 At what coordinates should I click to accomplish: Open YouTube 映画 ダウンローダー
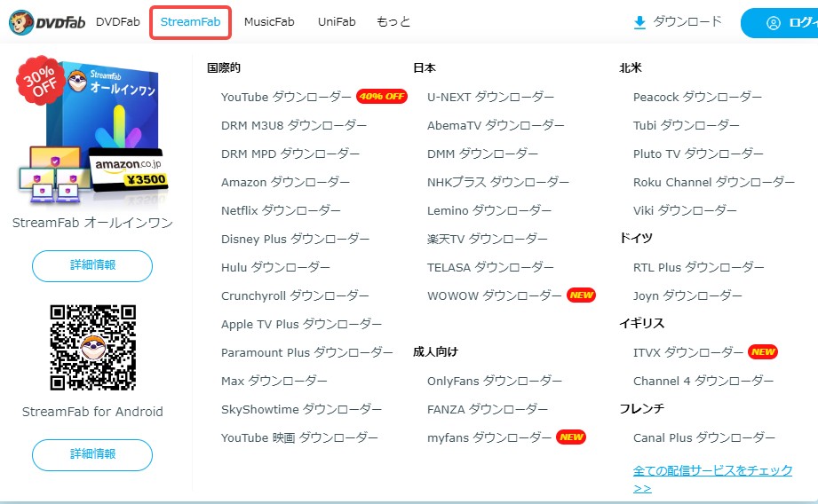click(299, 437)
